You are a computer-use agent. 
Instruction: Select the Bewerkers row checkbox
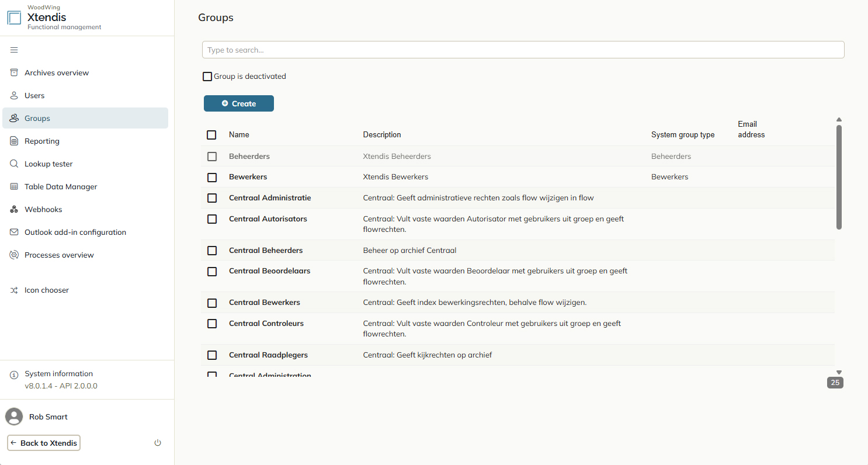click(212, 178)
